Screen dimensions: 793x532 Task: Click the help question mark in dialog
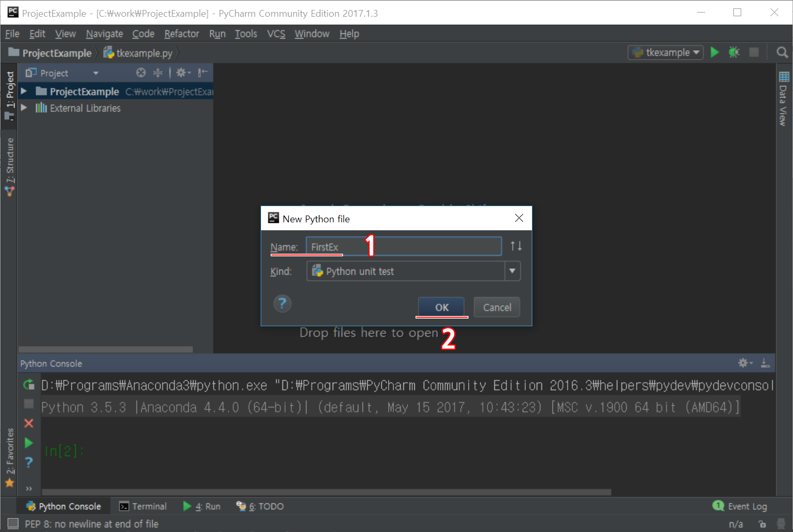click(282, 303)
